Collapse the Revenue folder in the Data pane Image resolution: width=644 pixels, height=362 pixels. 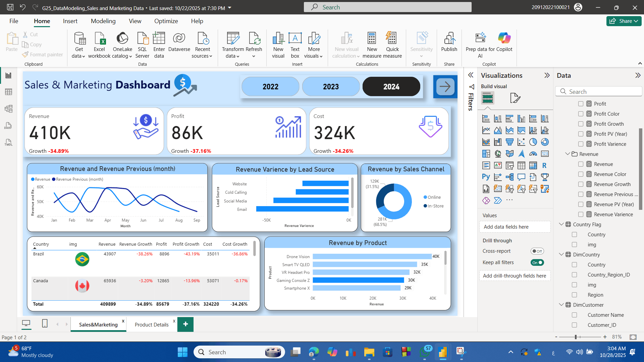568,154
